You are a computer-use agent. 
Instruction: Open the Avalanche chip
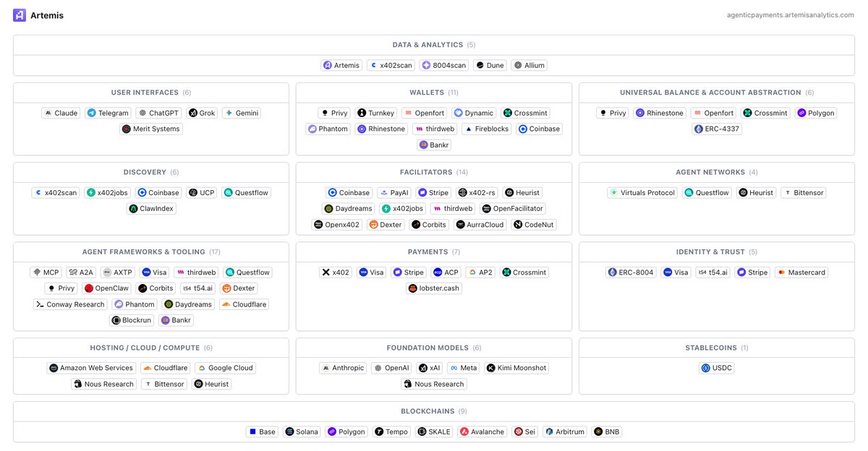click(482, 431)
